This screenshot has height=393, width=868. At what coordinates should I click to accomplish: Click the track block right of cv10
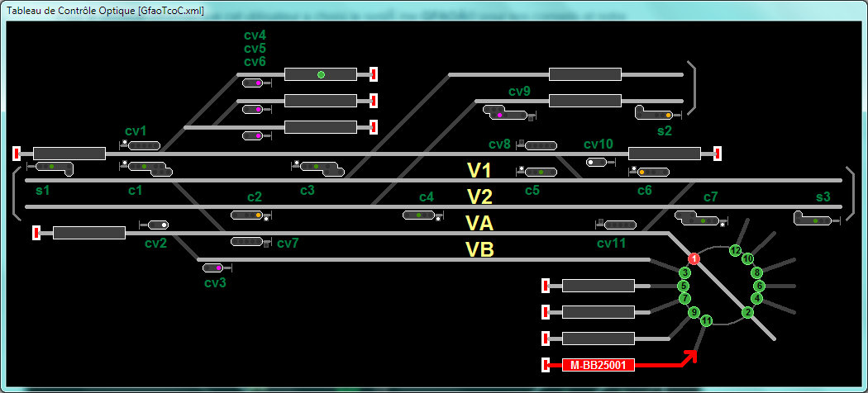(x=665, y=154)
